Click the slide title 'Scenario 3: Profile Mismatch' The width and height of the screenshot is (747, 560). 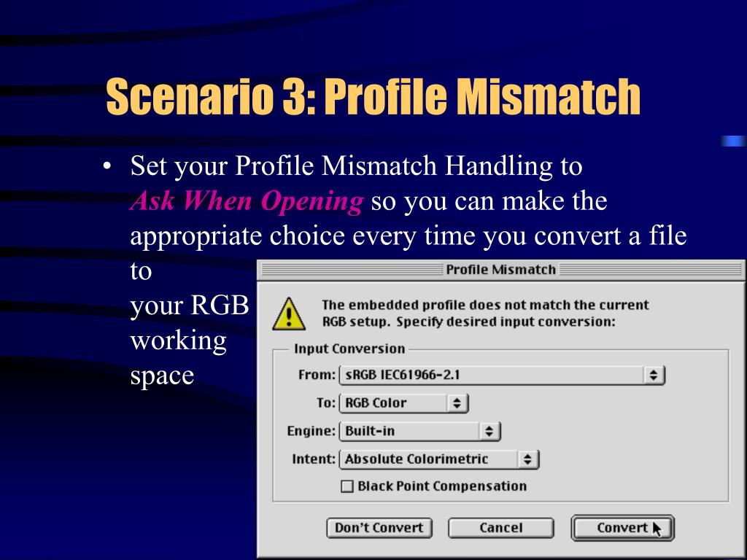click(373, 97)
